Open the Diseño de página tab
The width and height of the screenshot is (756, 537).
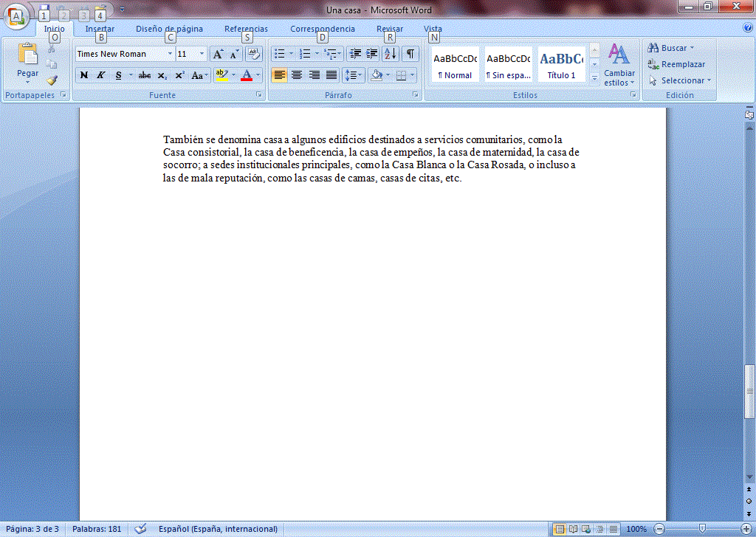coord(169,28)
